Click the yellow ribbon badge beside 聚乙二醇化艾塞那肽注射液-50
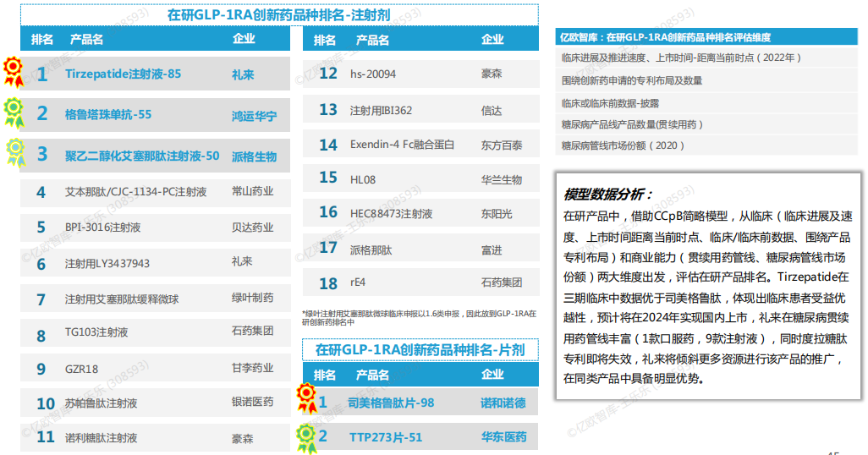 pos(15,152)
